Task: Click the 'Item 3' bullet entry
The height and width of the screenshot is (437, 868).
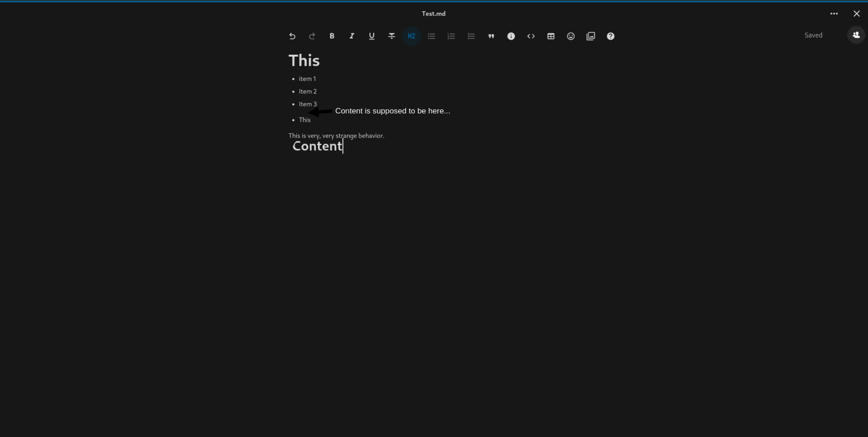Action: point(308,104)
